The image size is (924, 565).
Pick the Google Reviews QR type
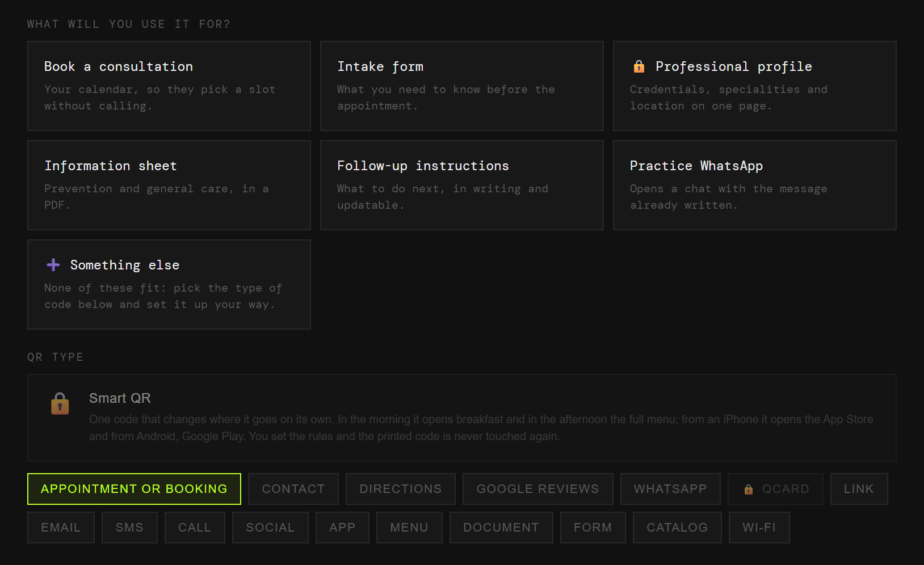(538, 489)
